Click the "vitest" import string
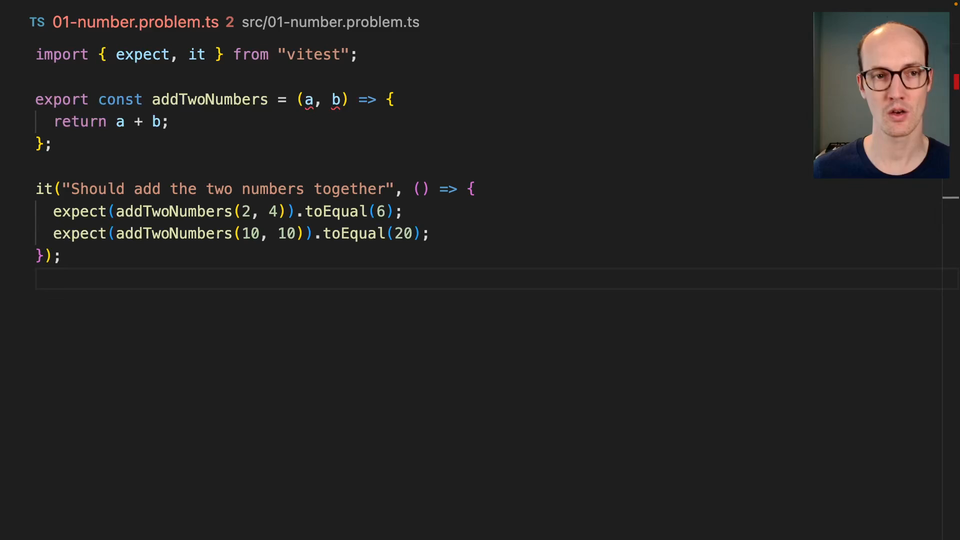 [x=313, y=54]
